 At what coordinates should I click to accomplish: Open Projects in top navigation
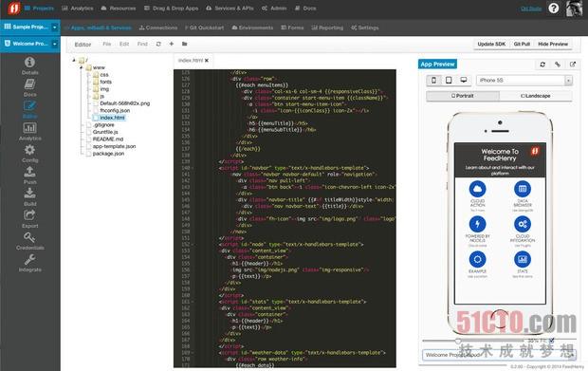coord(40,8)
